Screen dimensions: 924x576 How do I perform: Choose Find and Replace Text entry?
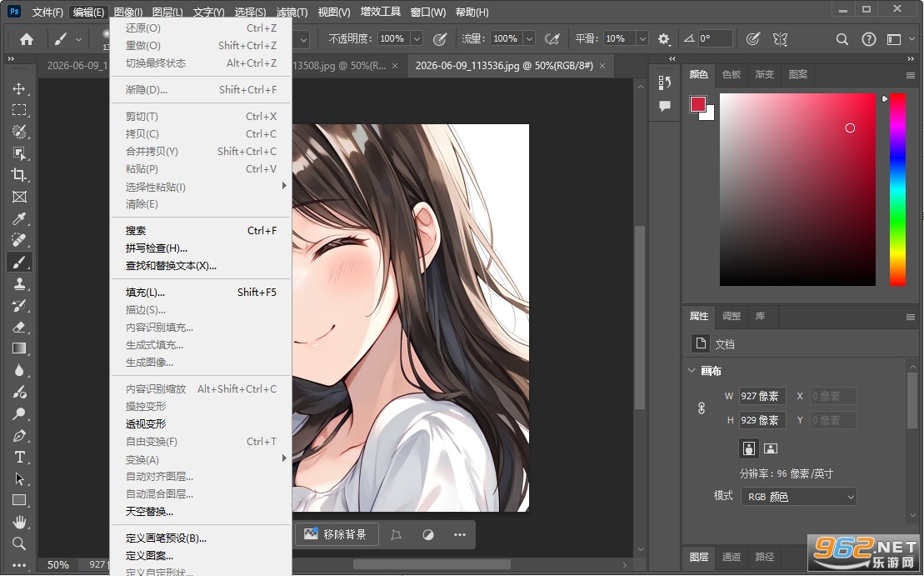pyautogui.click(x=200, y=266)
